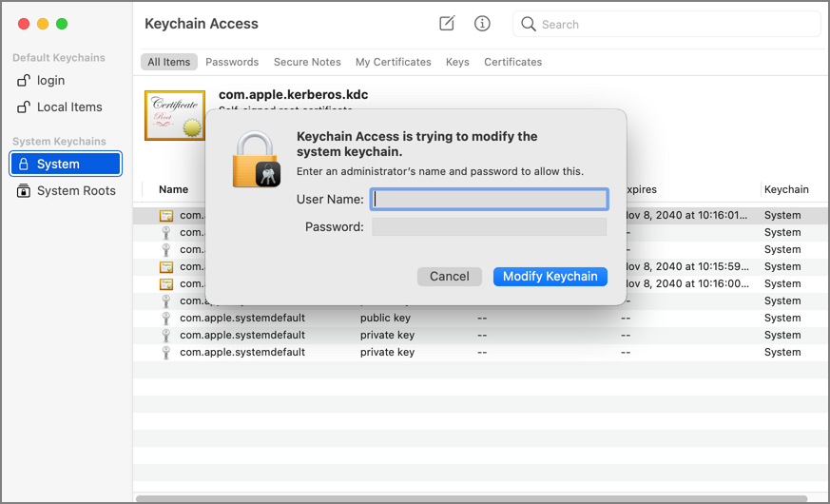Click expiry 'Nov 8, 2040 at 10:16:01'
Image resolution: width=830 pixels, height=504 pixels.
(686, 215)
